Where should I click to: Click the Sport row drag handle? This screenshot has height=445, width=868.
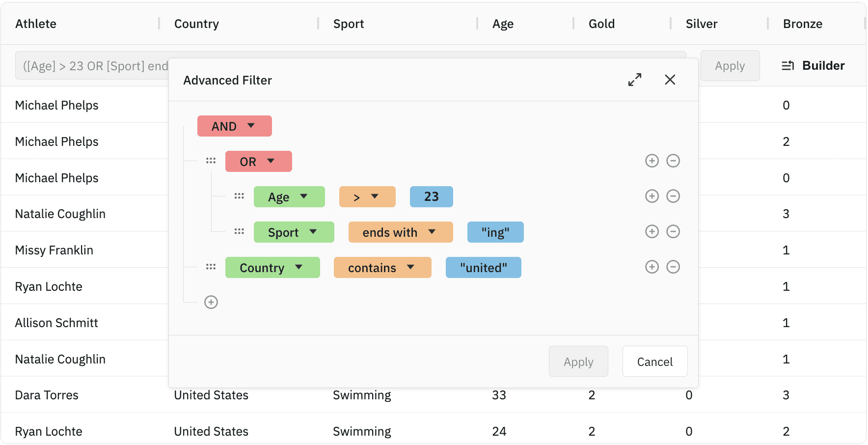pos(239,231)
